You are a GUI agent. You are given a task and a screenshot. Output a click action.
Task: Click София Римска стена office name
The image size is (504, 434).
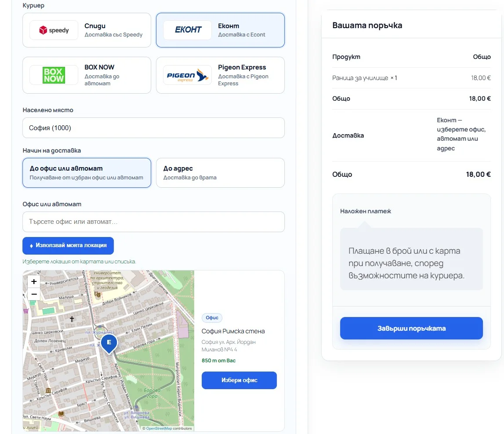233,331
